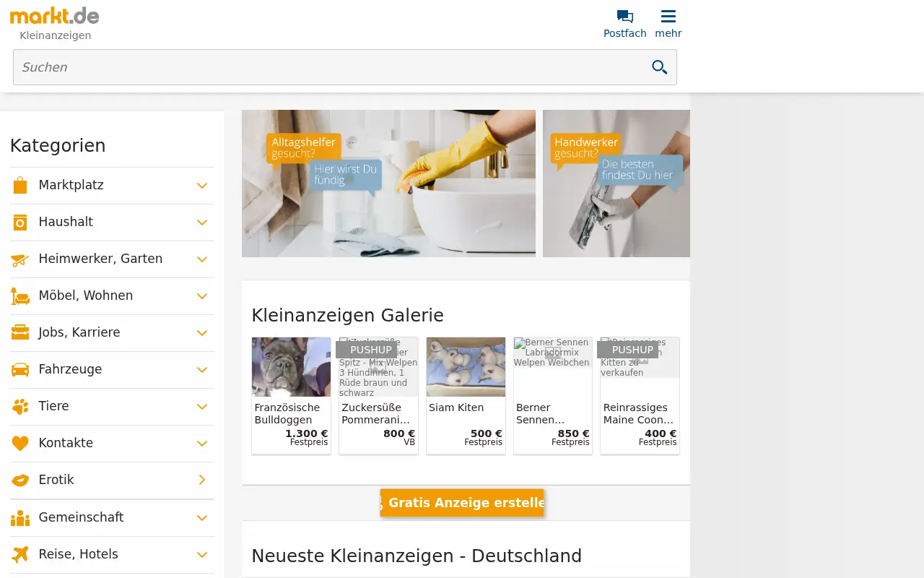Screen dimensions: 924x578
Task: Click the Erotik lips icon
Action: click(20, 480)
